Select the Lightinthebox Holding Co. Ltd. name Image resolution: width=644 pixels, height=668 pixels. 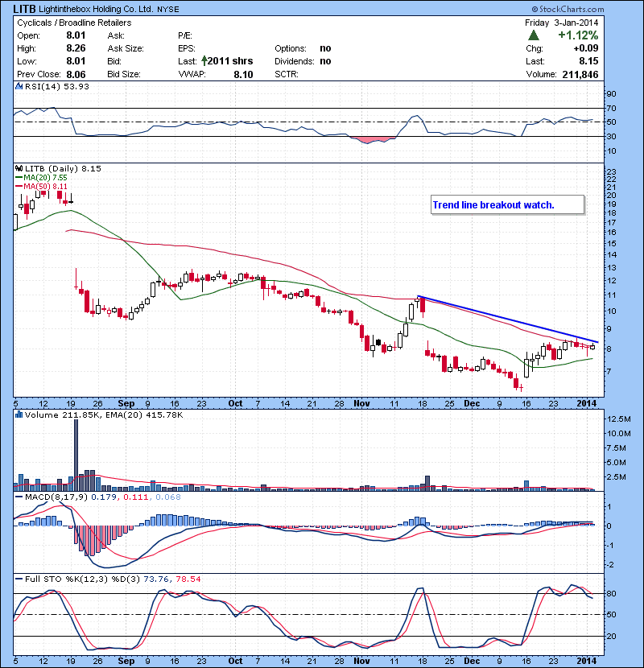tap(96, 9)
